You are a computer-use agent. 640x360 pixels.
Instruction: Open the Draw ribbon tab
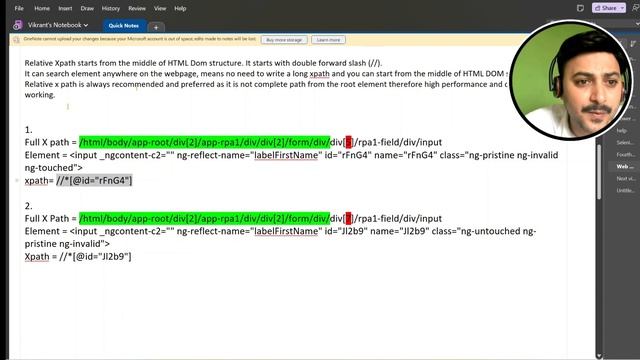tap(87, 8)
